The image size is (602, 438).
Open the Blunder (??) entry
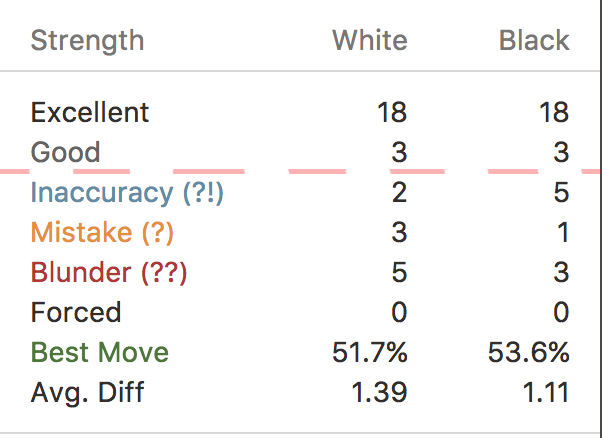pyautogui.click(x=109, y=272)
